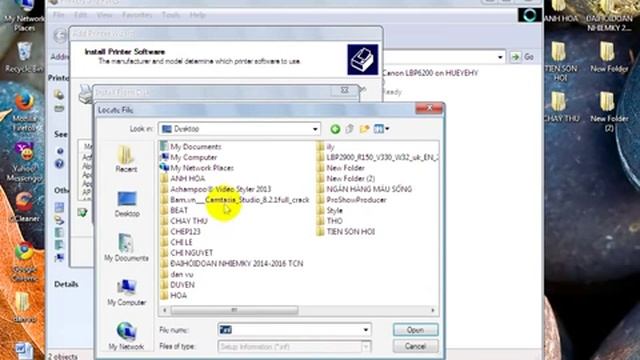
Task: Select My Computer in file list
Action: [x=189, y=157]
